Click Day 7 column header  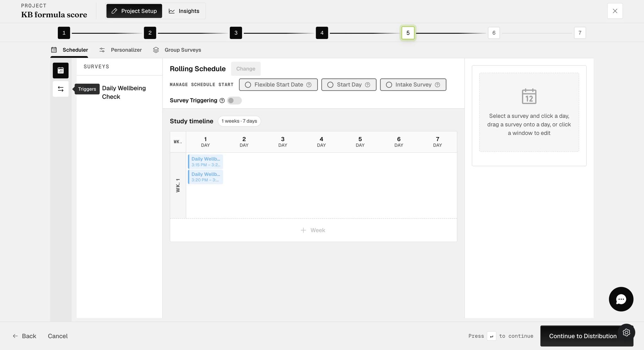click(437, 142)
